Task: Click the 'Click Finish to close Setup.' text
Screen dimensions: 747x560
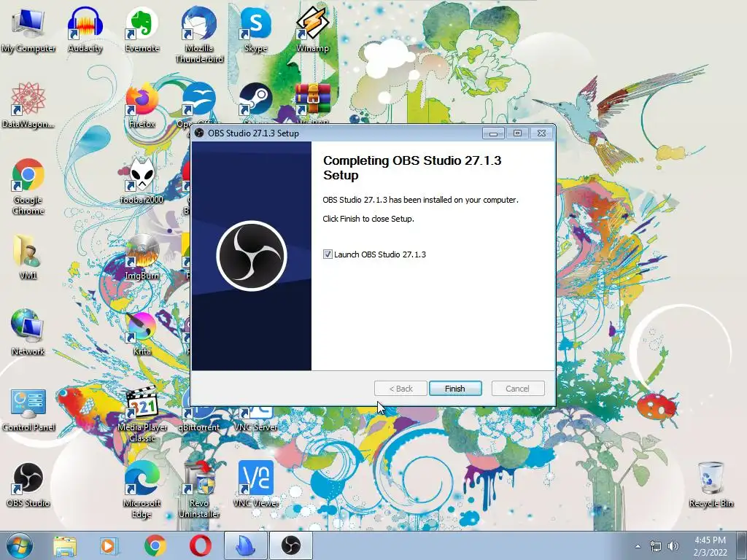Action: pos(368,219)
